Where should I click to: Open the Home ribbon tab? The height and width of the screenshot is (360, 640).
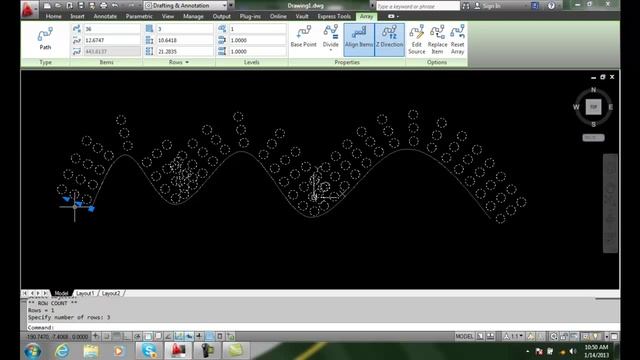click(x=53, y=16)
